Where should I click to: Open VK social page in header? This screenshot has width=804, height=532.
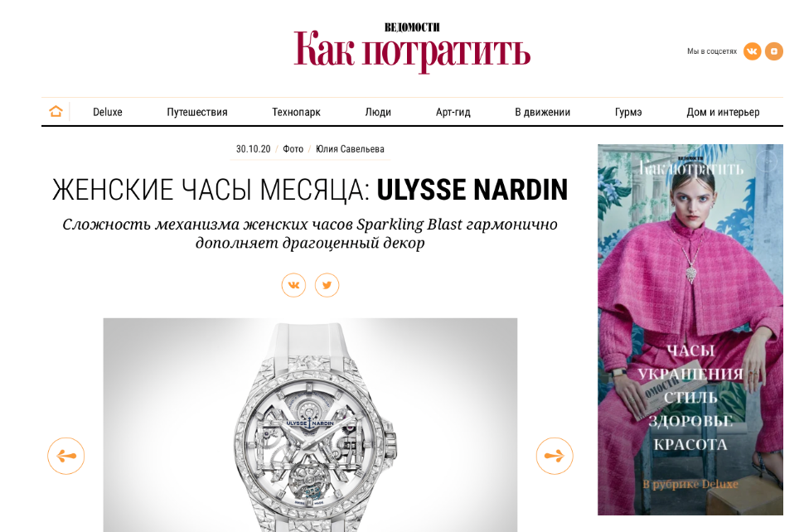coord(753,51)
